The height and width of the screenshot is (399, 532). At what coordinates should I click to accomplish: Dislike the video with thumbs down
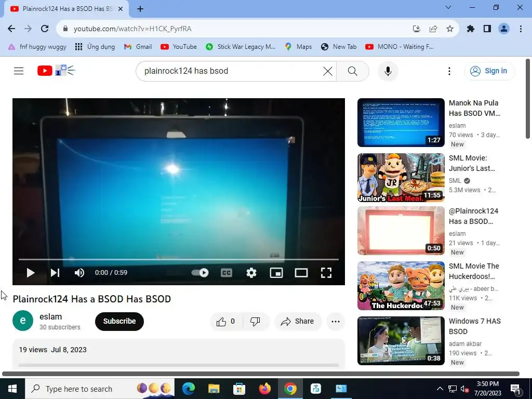point(256,321)
